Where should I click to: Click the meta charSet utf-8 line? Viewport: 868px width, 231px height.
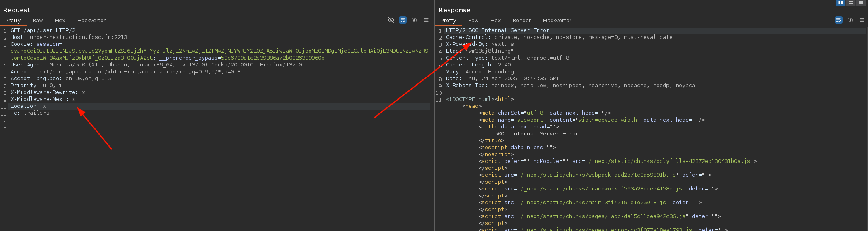545,113
